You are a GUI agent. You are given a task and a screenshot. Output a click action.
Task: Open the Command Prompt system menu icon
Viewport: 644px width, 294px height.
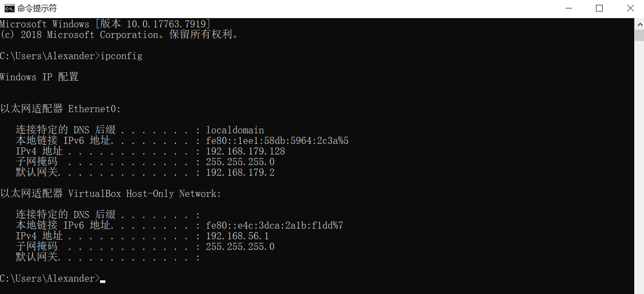[8, 8]
